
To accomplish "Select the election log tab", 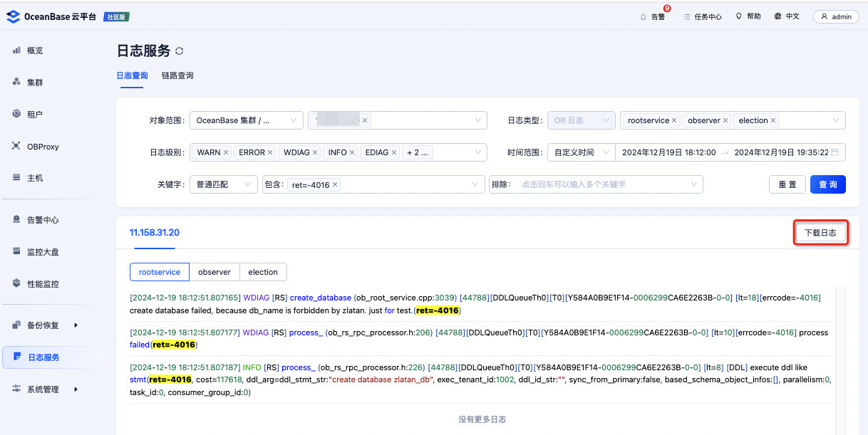I will [263, 272].
